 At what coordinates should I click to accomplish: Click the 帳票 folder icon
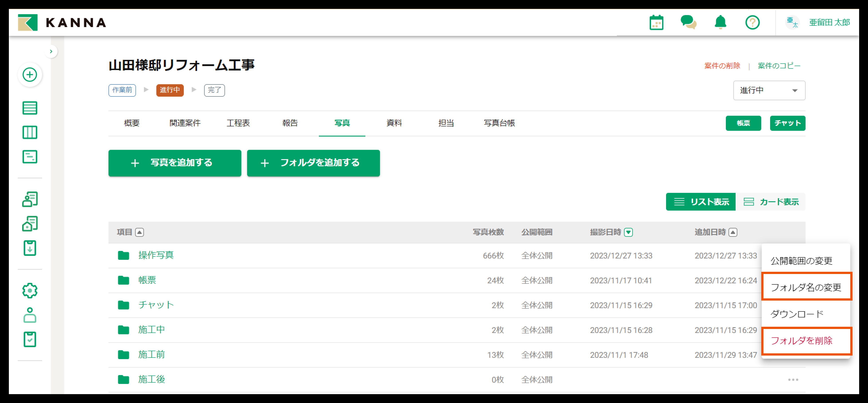click(124, 280)
